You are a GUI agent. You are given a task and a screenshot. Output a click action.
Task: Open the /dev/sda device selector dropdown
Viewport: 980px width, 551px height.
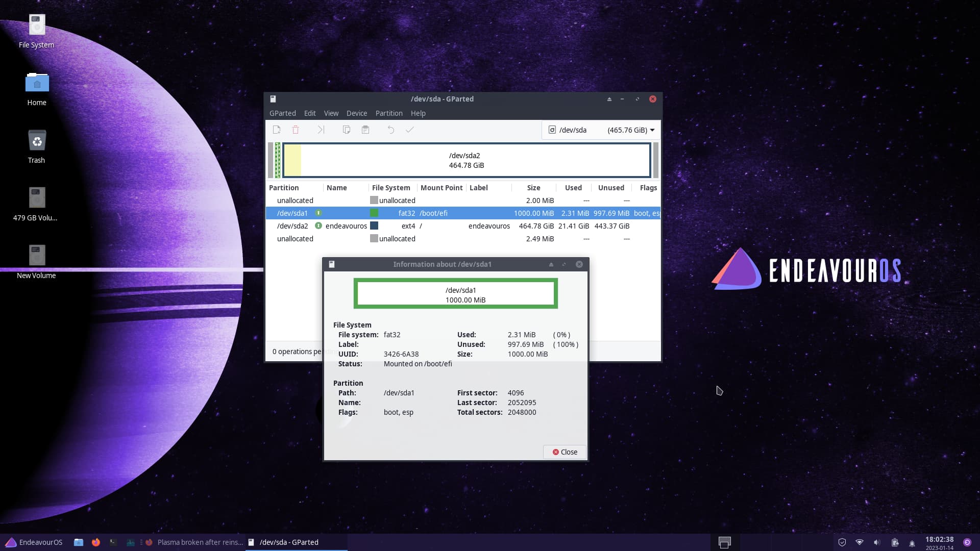click(601, 130)
